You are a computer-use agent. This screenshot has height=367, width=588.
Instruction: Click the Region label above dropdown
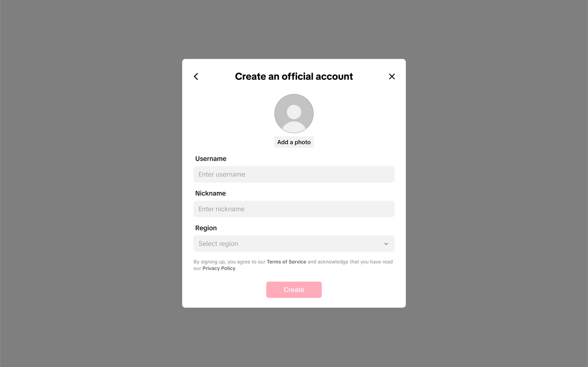[x=206, y=228]
